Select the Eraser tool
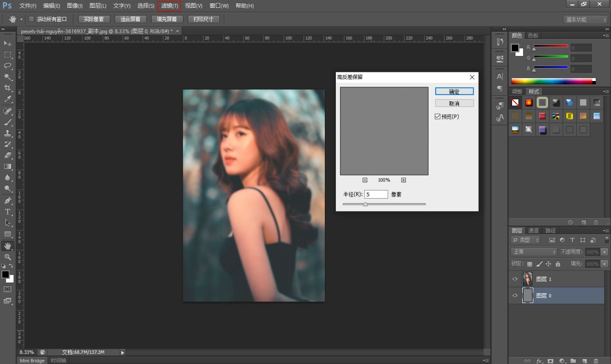The image size is (611, 364). click(8, 155)
